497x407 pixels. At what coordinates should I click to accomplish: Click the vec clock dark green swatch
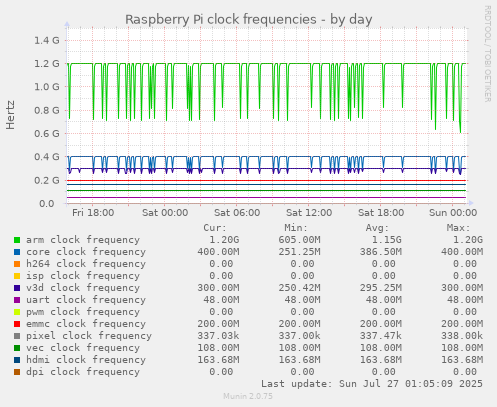point(17,348)
